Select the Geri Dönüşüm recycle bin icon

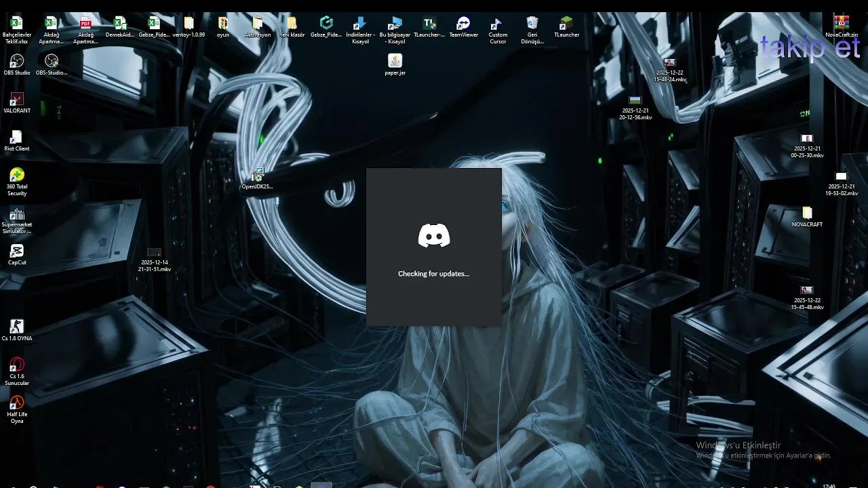tap(532, 24)
